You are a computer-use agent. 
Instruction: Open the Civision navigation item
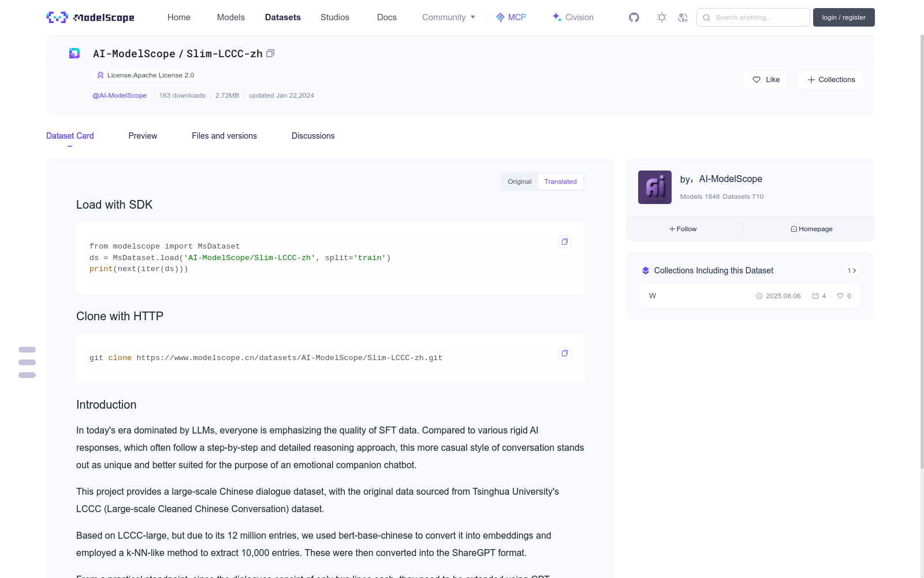(573, 17)
